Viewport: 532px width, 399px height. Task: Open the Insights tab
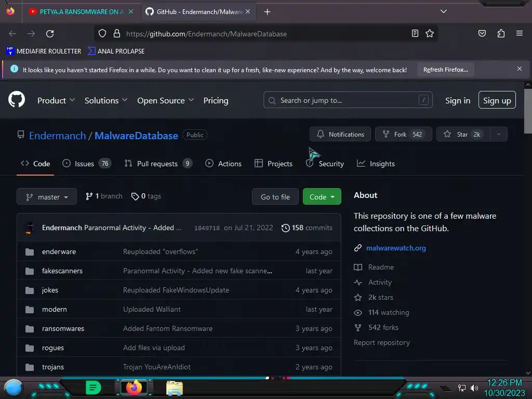[376, 164]
